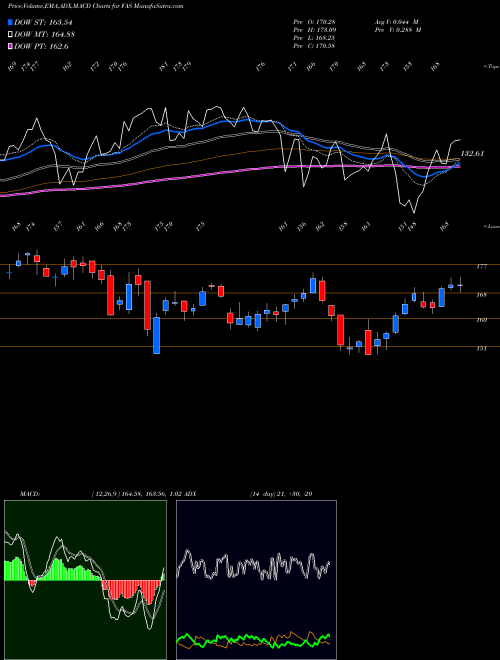The height and width of the screenshot is (660, 500).
Task: Click the tall blue candlestick touching the 151 line
Action: point(157,335)
